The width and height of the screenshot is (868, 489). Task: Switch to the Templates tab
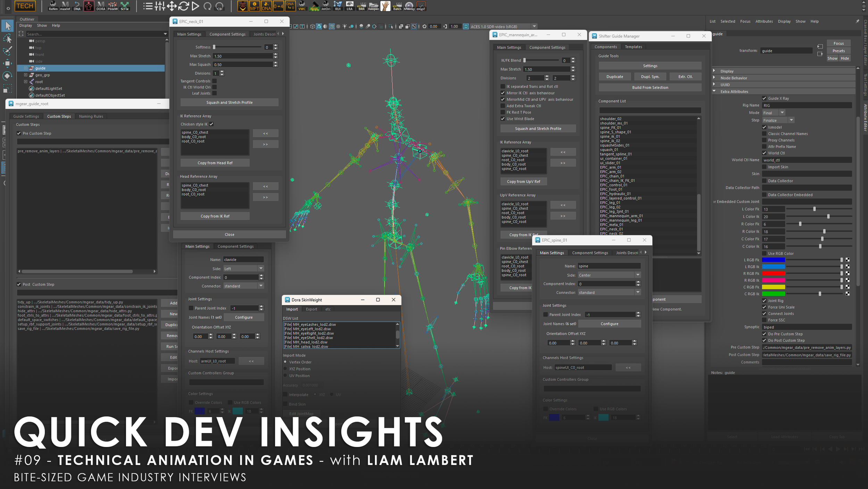coord(633,47)
